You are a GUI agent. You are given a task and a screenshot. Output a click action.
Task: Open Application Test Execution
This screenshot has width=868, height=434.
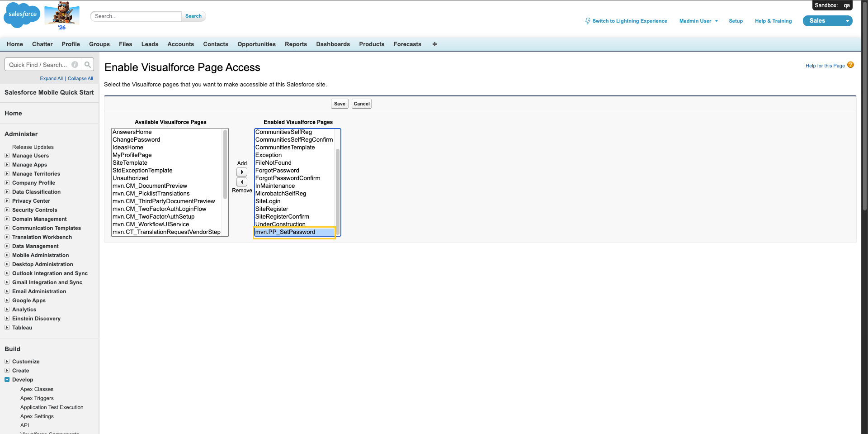tap(52, 407)
